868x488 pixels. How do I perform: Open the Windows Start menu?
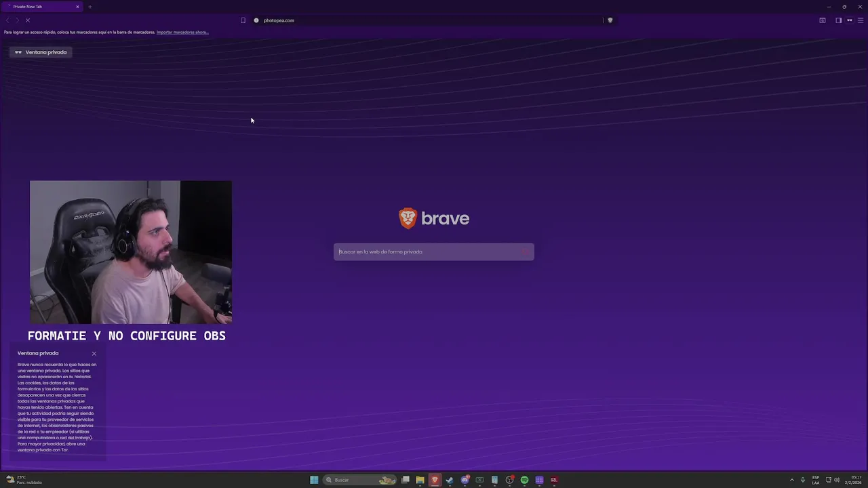314,480
